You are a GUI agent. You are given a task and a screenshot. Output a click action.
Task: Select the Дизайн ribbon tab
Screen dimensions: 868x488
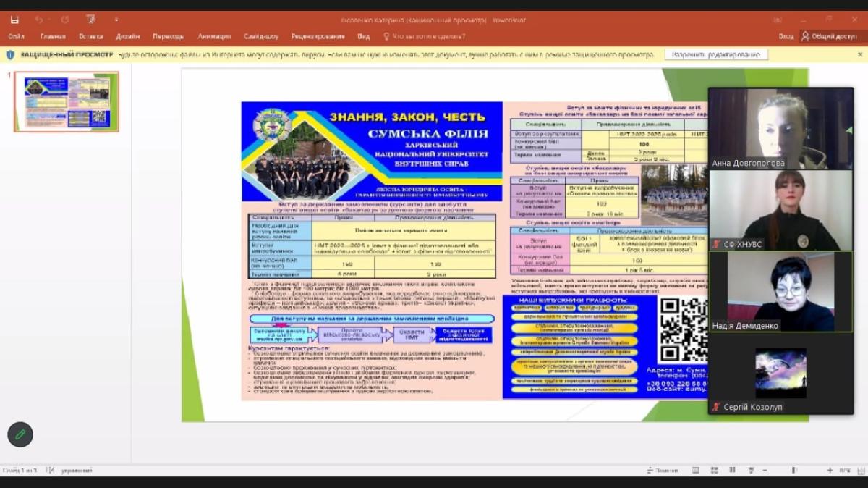[128, 36]
